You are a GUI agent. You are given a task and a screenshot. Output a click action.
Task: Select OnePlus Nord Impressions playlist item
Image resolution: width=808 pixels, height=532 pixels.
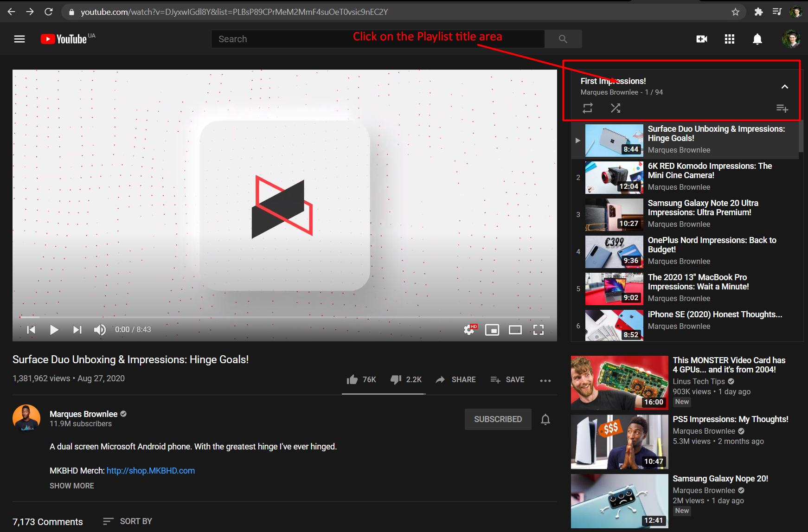point(685,251)
